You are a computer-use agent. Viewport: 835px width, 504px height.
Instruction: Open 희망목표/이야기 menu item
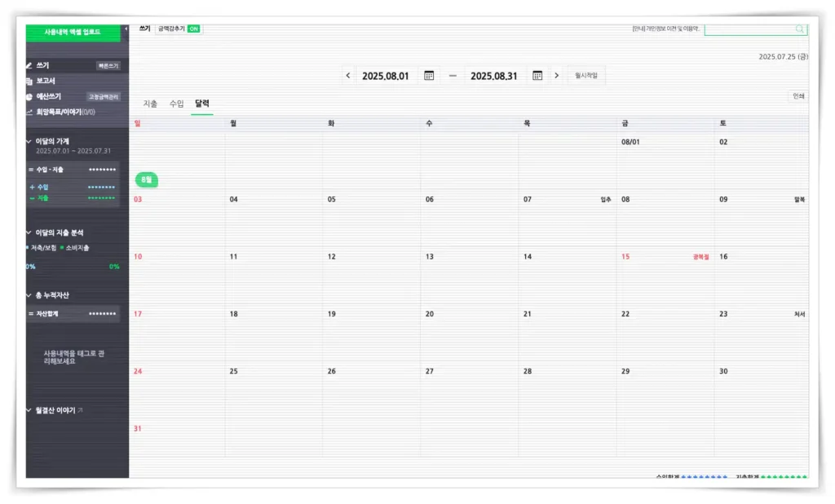pyautogui.click(x=65, y=113)
